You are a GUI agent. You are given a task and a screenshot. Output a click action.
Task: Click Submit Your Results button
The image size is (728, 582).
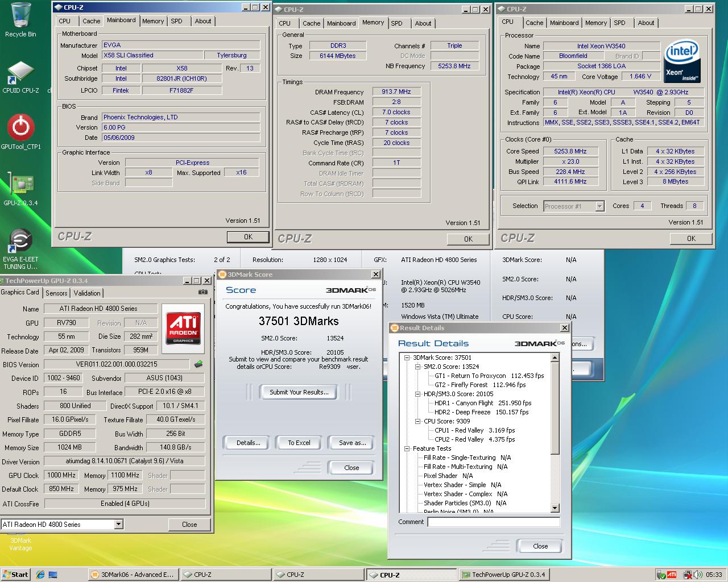(299, 392)
